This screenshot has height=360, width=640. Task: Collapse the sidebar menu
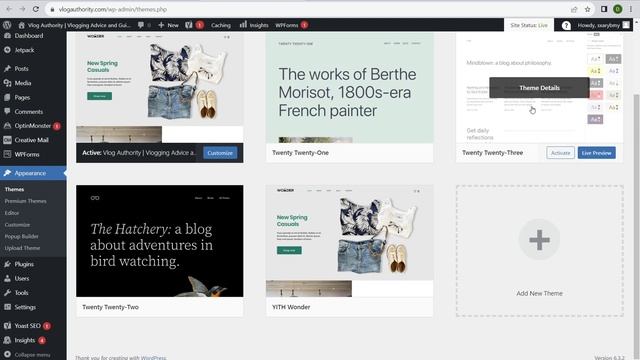pyautogui.click(x=33, y=355)
